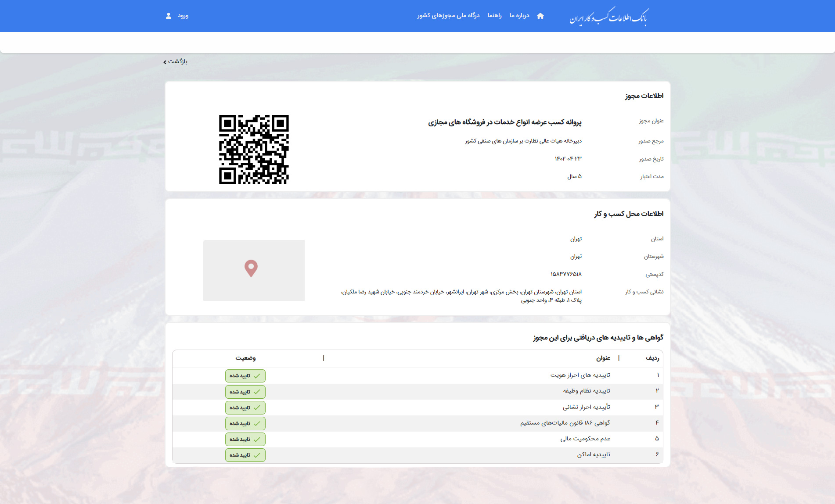Image resolution: width=835 pixels, height=504 pixels.
Task: Click the back chevron next to بازگشت
Action: click(165, 62)
